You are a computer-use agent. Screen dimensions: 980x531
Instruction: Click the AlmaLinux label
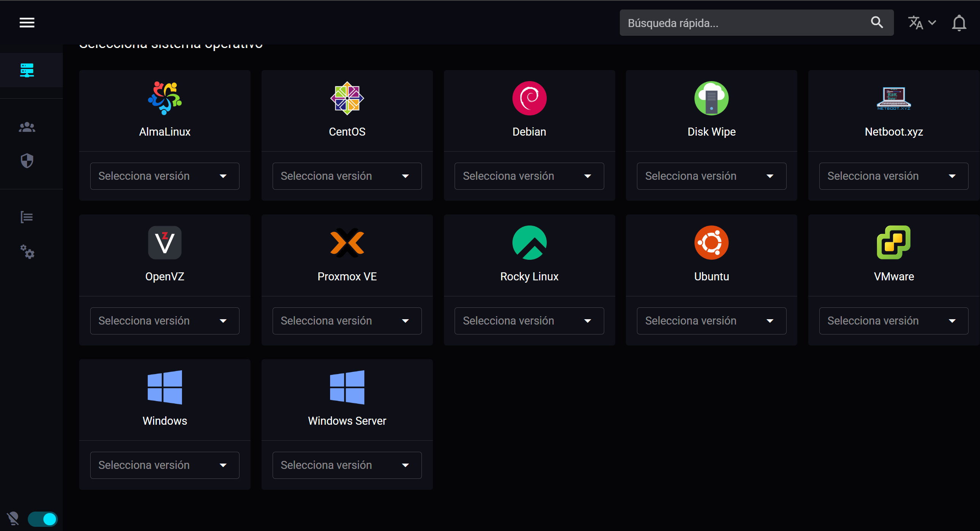[x=165, y=132]
